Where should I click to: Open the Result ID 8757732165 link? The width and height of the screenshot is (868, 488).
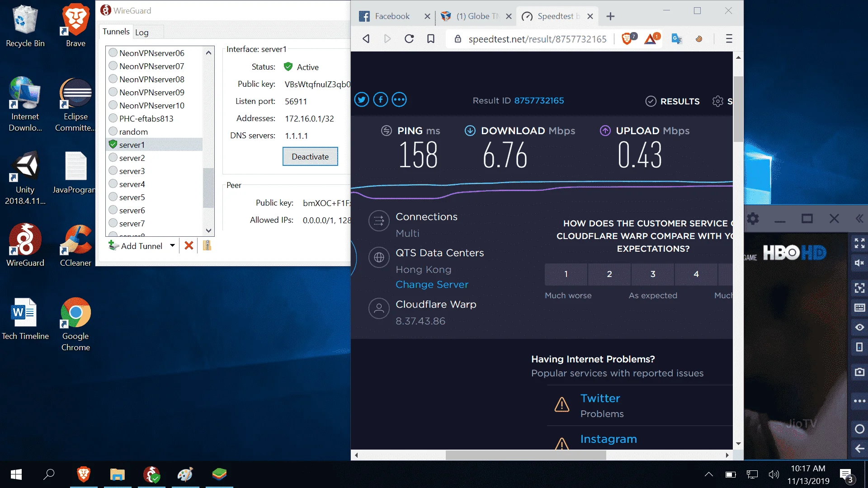[539, 100]
